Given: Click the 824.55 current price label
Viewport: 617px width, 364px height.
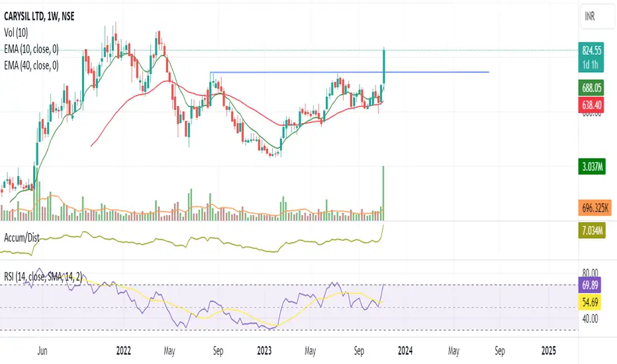Looking at the screenshot, I should click(x=591, y=50).
